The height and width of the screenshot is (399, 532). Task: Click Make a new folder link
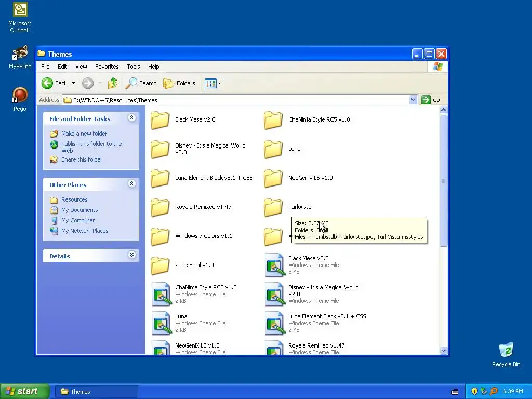(84, 134)
